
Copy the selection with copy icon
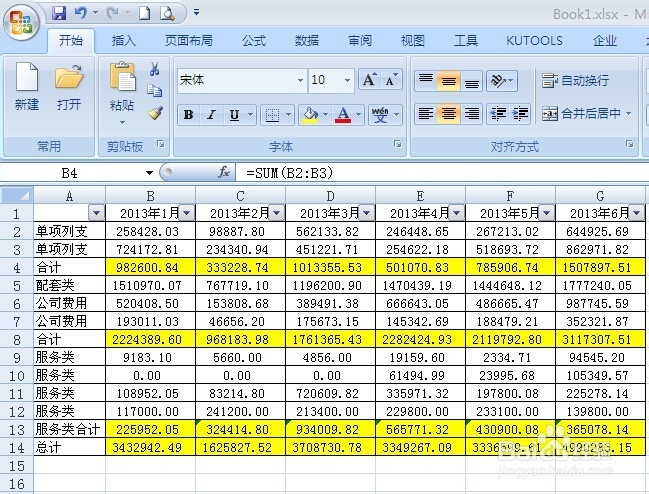point(155,91)
